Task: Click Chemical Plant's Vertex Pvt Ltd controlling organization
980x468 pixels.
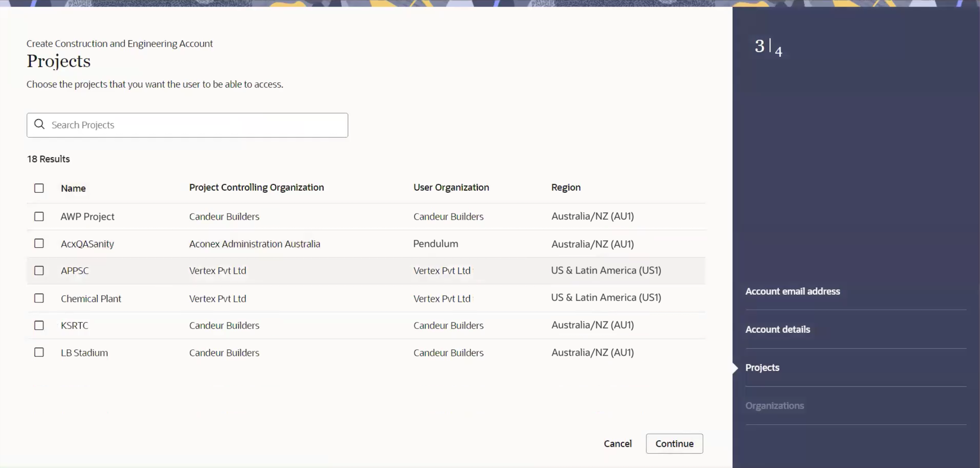Action: point(217,299)
